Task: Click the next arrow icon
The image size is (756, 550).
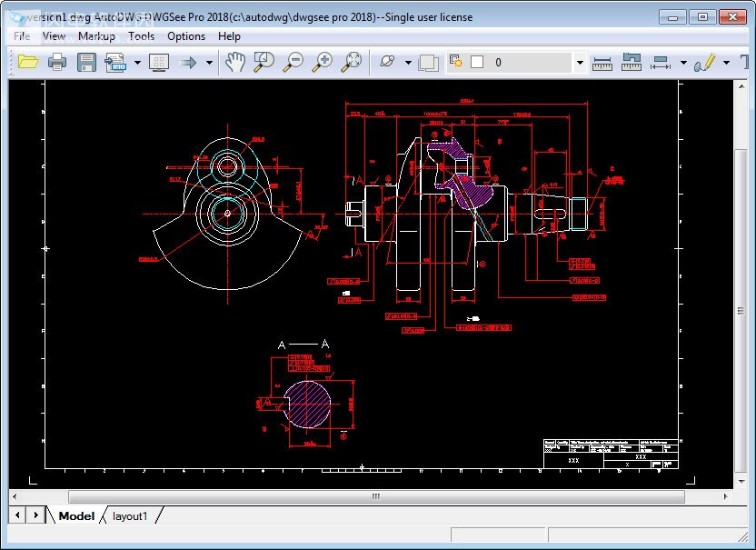Action: 188,62
